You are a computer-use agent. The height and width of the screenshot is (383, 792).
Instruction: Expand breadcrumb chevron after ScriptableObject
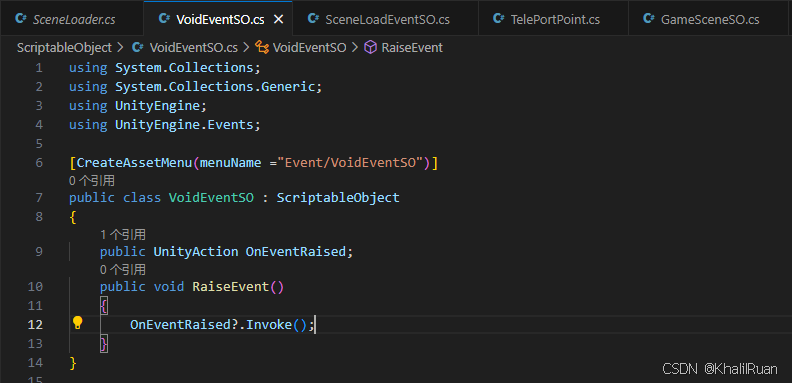[x=120, y=47]
